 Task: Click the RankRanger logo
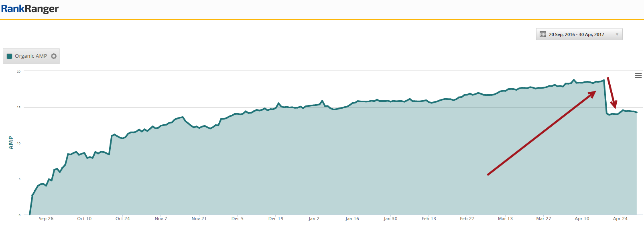coord(30,9)
